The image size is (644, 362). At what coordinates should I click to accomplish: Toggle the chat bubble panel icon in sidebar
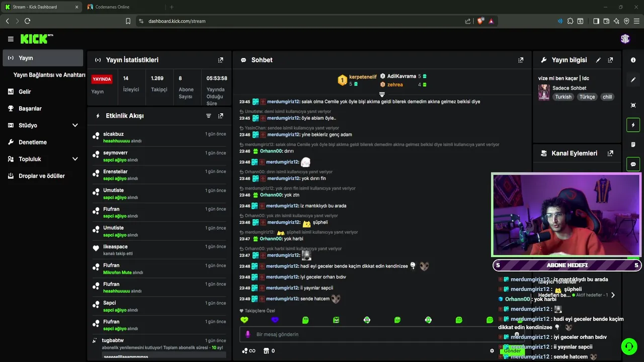click(x=633, y=164)
